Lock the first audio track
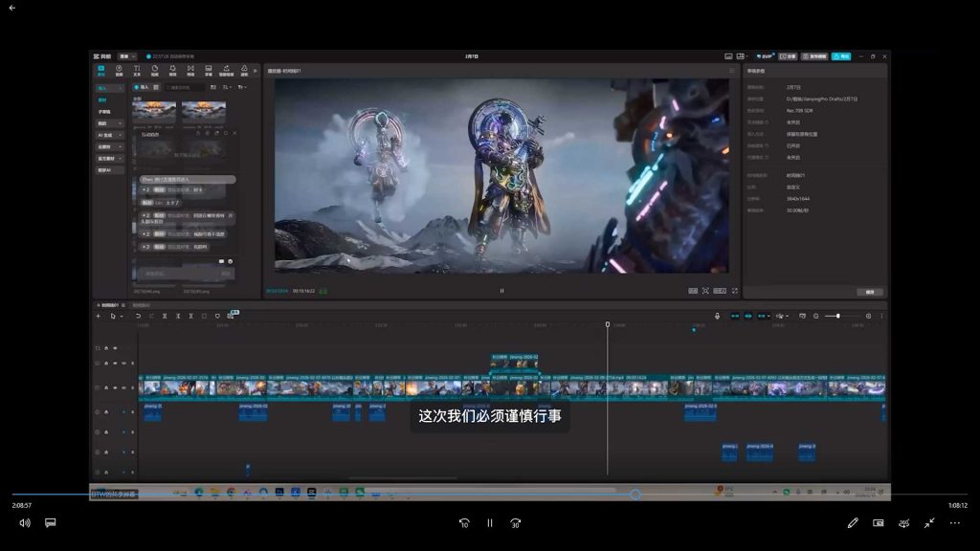 (106, 412)
